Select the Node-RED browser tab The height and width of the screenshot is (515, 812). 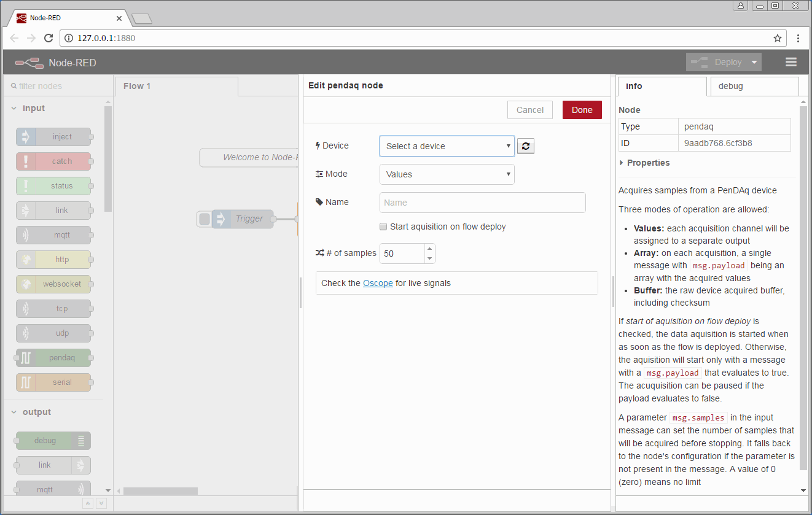pos(66,18)
